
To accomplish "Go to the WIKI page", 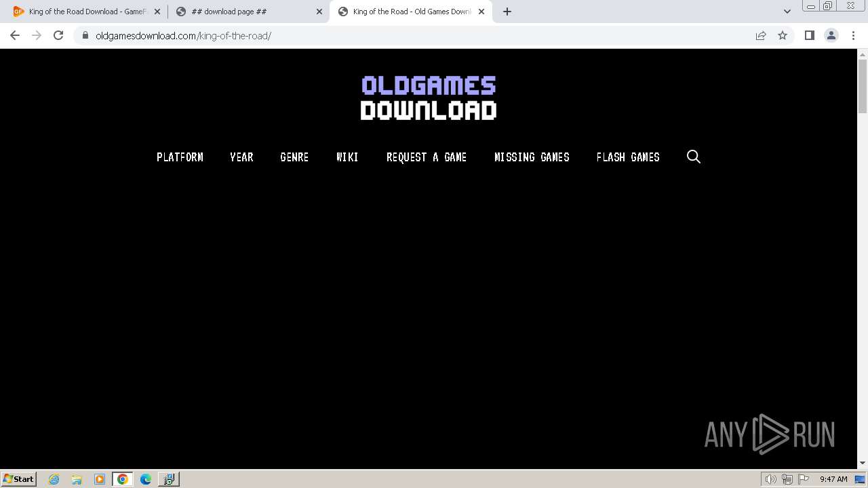I will [x=347, y=157].
